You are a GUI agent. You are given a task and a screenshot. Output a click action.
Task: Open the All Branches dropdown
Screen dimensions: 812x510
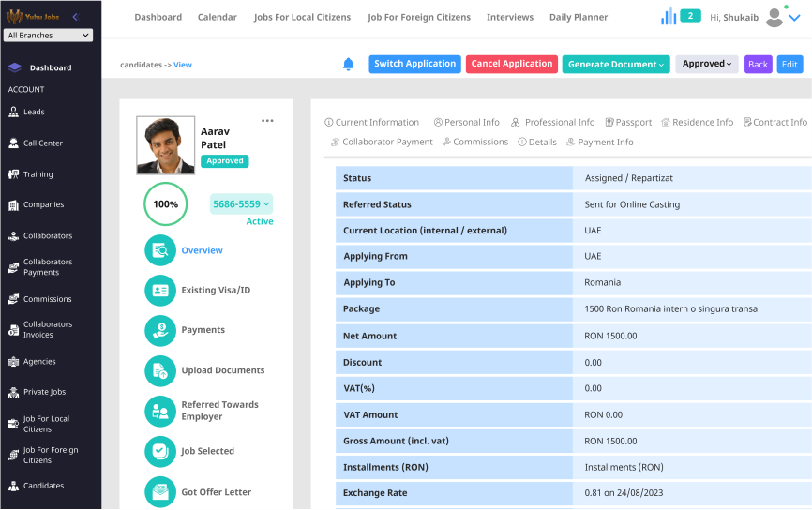(x=49, y=36)
